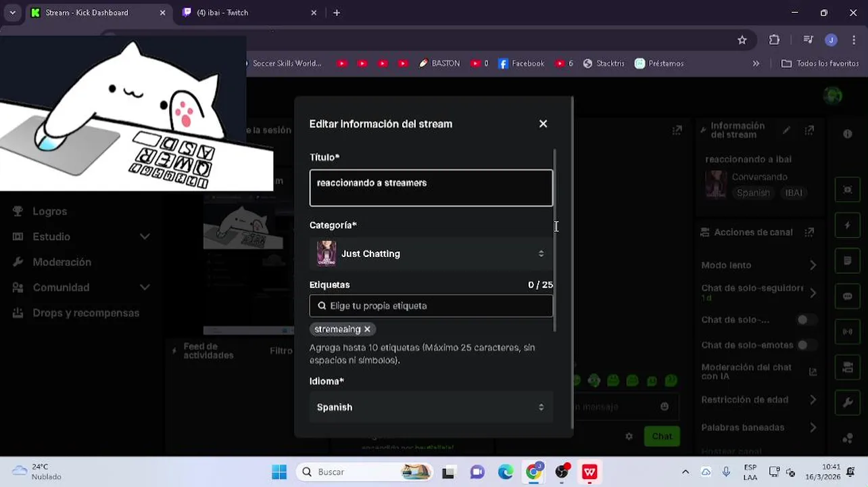Image resolution: width=868 pixels, height=487 pixels.
Task: Close the Editar información del stream dialog
Action: coord(543,124)
